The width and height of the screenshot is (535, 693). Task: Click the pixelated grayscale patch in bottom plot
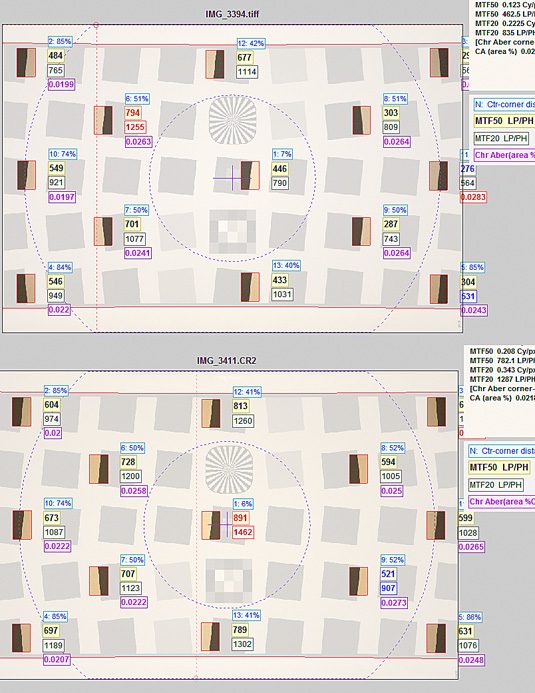[229, 579]
